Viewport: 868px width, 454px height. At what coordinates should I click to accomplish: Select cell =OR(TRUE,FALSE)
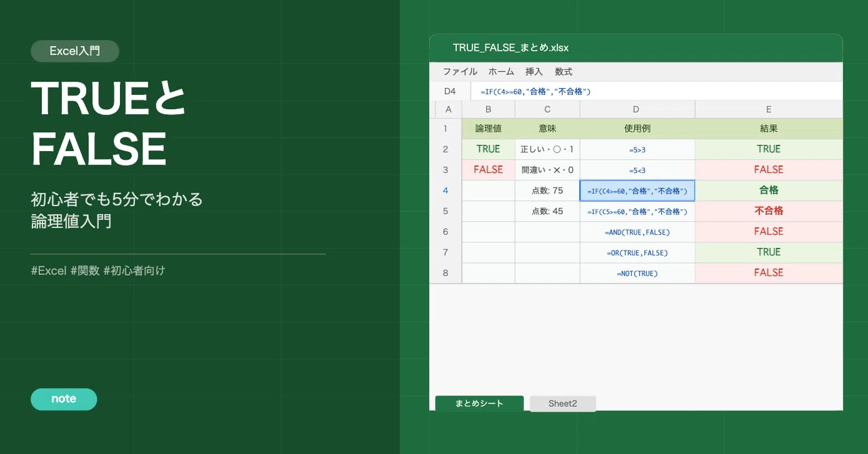(637, 252)
